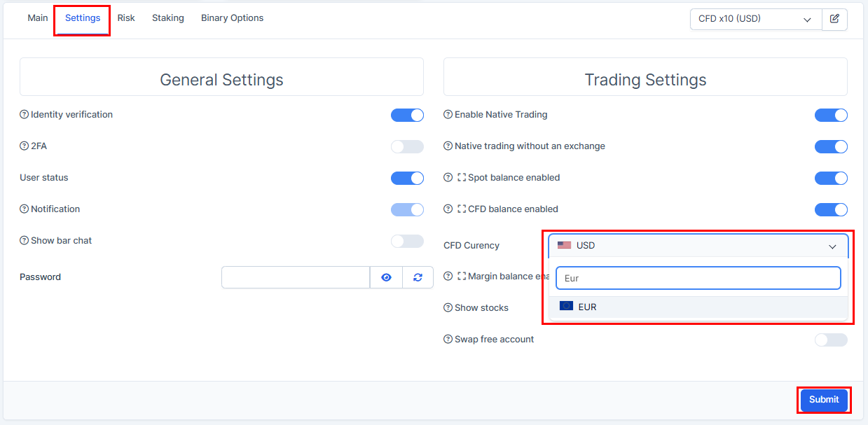Turn on Swap free account switch
Screen dimensions: 868x425
point(831,340)
